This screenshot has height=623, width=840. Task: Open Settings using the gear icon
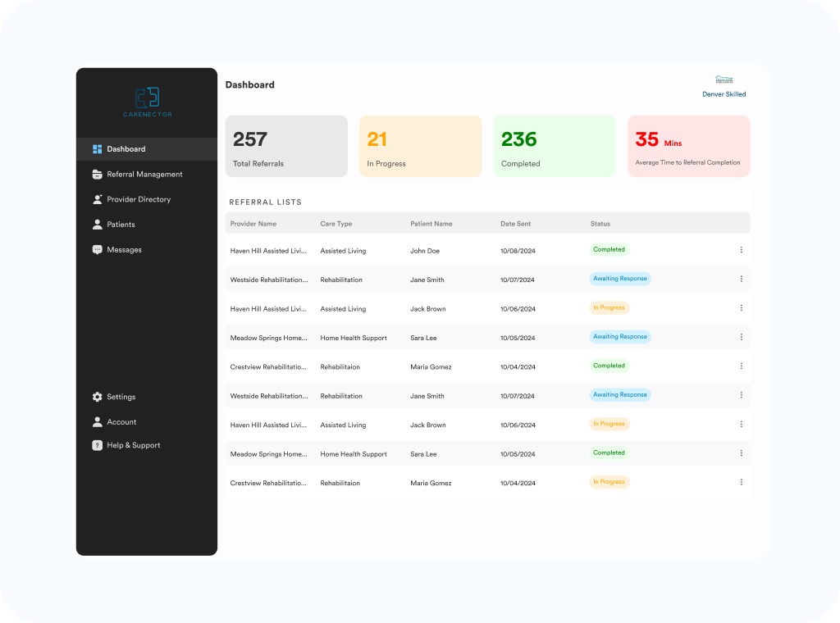(97, 397)
